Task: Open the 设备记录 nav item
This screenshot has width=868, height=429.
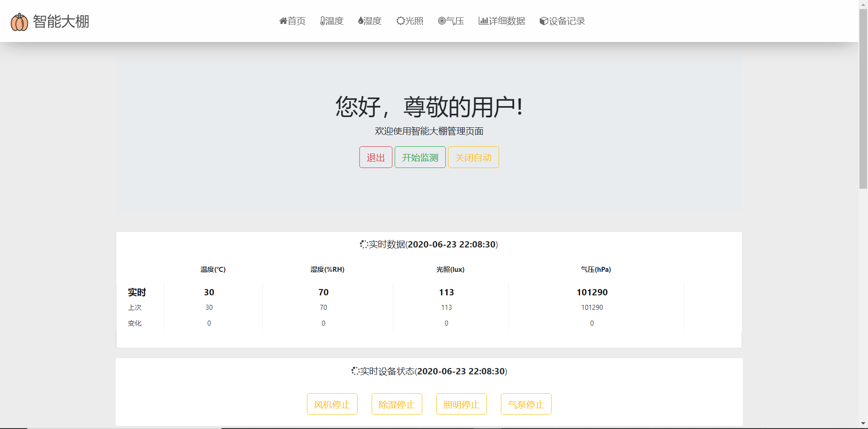Action: (x=562, y=21)
